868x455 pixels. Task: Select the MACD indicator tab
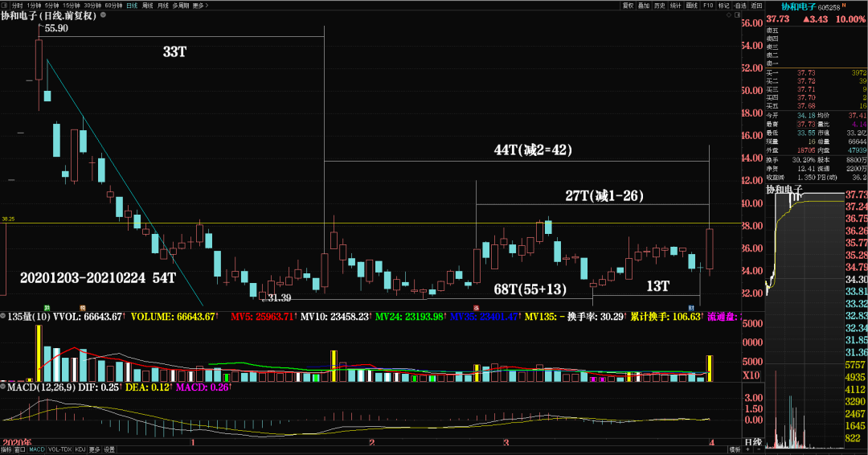(37, 450)
